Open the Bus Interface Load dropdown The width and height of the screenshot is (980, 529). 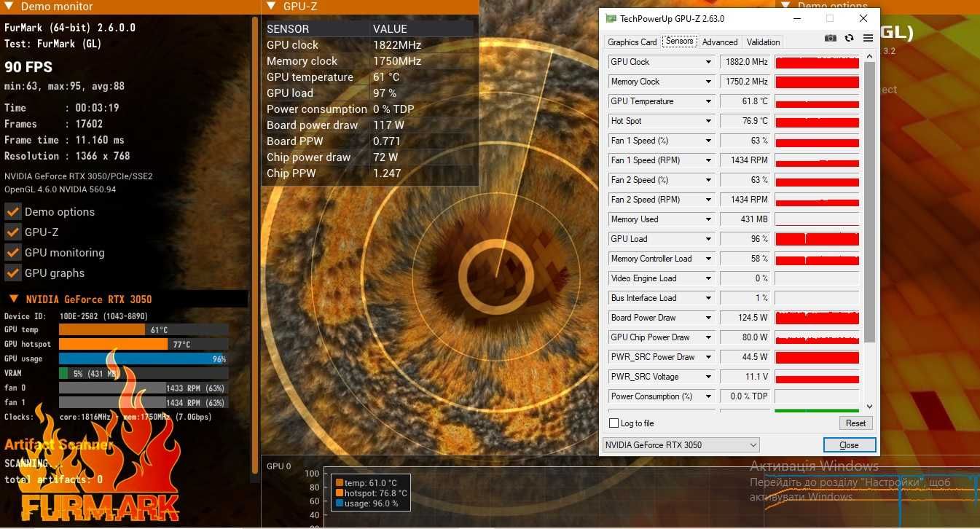pyautogui.click(x=708, y=298)
